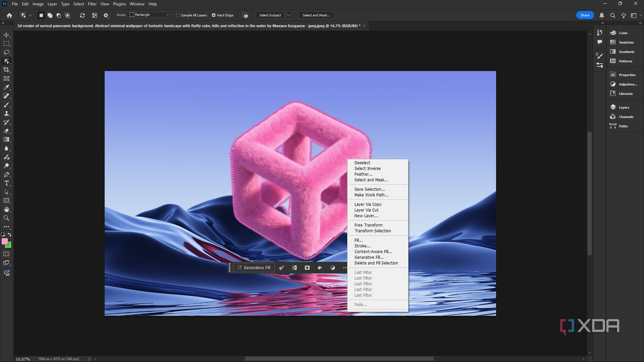
Task: Select the Gradient tool
Action: coord(7,140)
